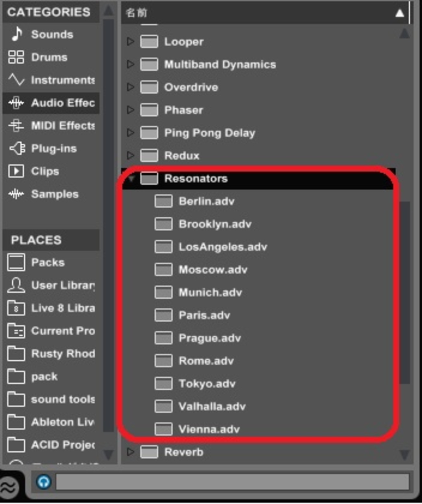Screen dimensions: 422x504
Task: Select the Samples waveform icon
Action: click(16, 194)
